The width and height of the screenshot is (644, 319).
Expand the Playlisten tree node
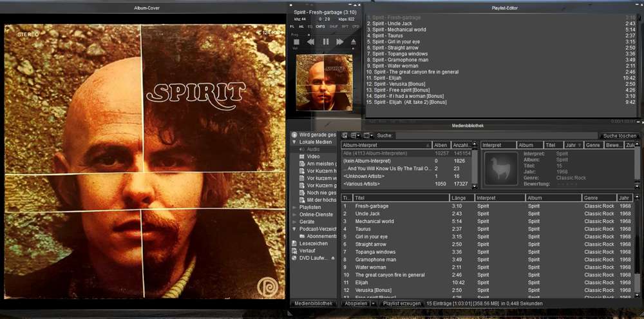pyautogui.click(x=294, y=208)
